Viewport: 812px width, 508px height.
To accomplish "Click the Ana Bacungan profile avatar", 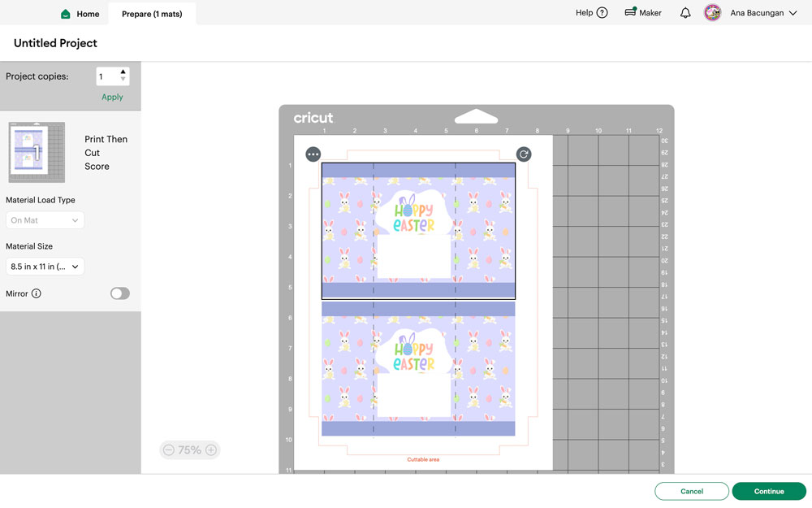I will click(713, 12).
